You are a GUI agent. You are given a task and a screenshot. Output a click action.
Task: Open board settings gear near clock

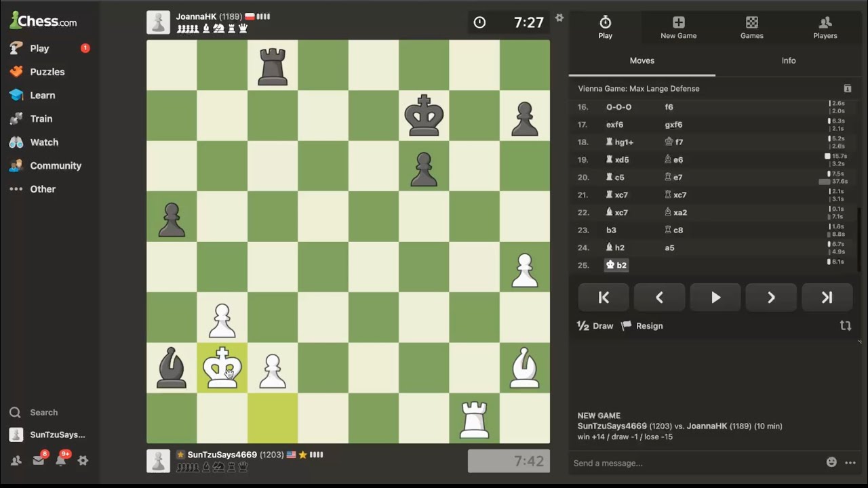click(x=559, y=18)
